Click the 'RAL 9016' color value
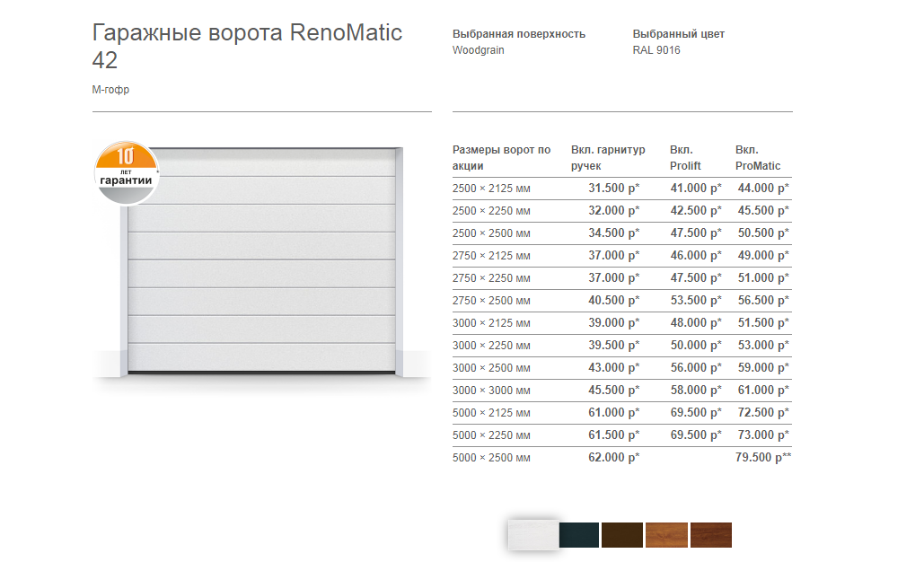Viewport: 924px width, 562px height. (656, 50)
